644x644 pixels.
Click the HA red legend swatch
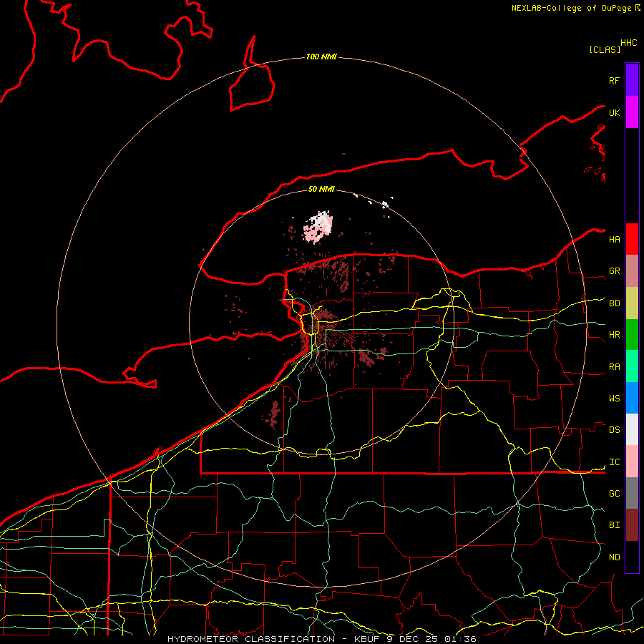[x=632, y=239]
